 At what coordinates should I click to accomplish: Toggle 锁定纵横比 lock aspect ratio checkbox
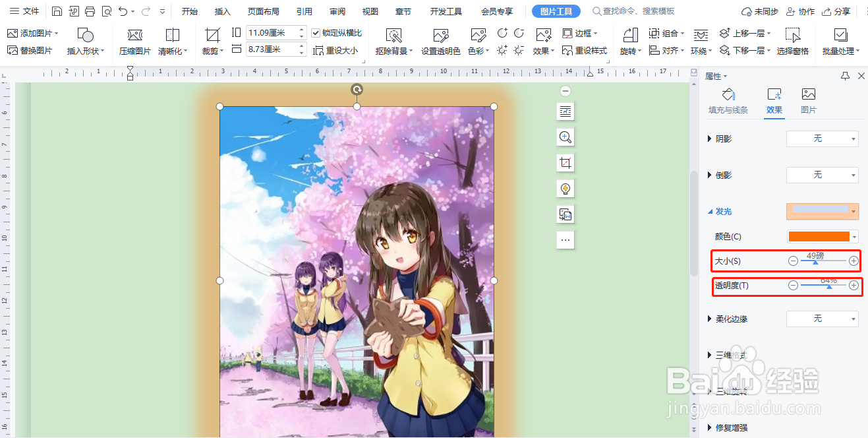[x=316, y=33]
